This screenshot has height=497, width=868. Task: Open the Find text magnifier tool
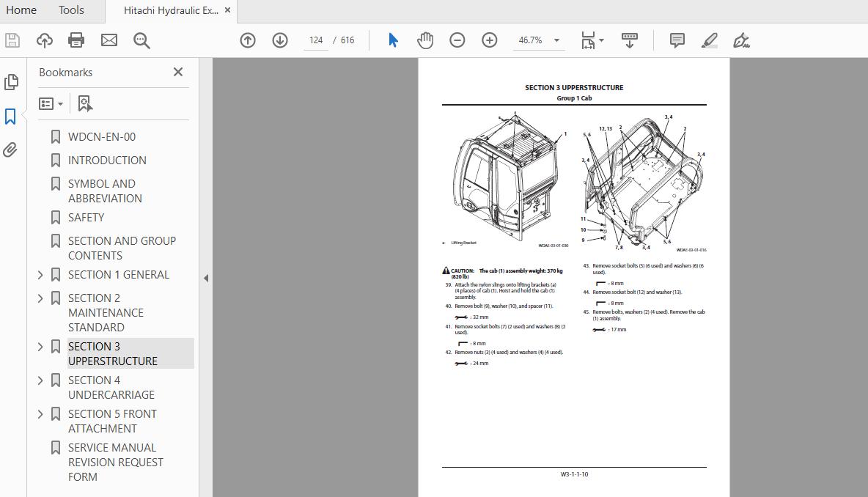(x=141, y=40)
